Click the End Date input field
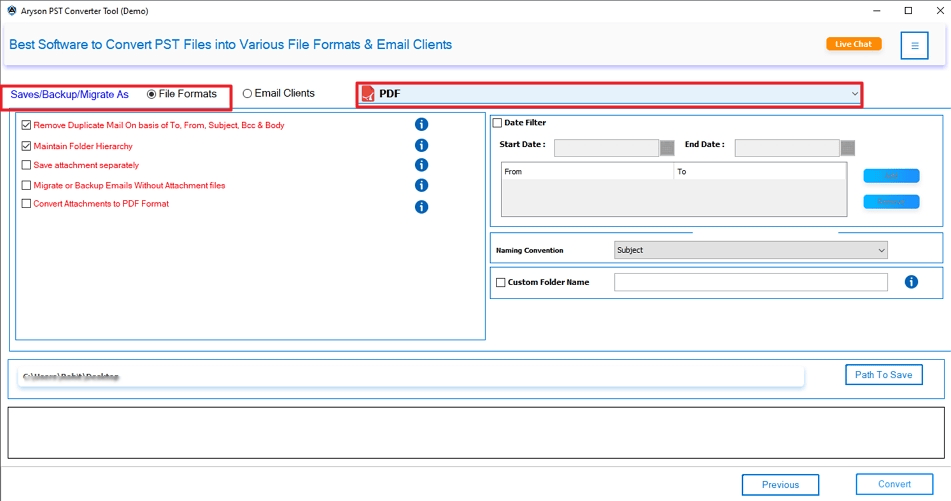The image size is (951, 501). coord(787,148)
